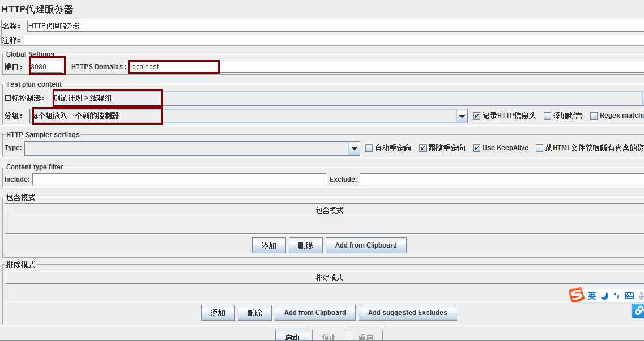Click Add from Clipboard under 包含模式
This screenshot has width=644, height=341.
tap(366, 245)
